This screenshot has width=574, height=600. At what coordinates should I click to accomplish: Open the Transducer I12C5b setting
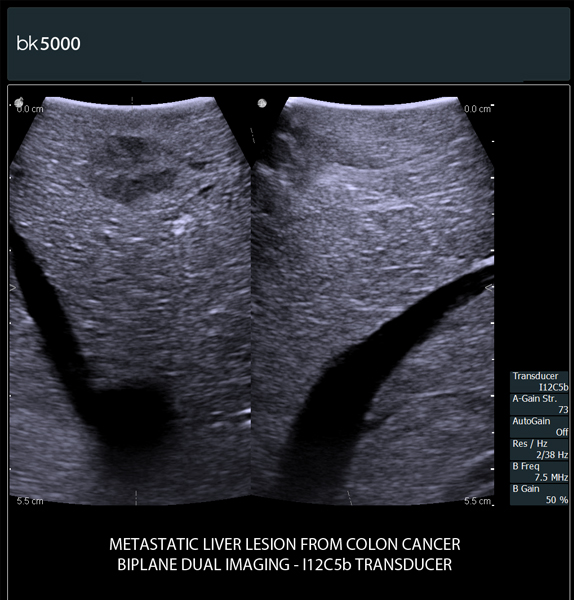pyautogui.click(x=540, y=382)
